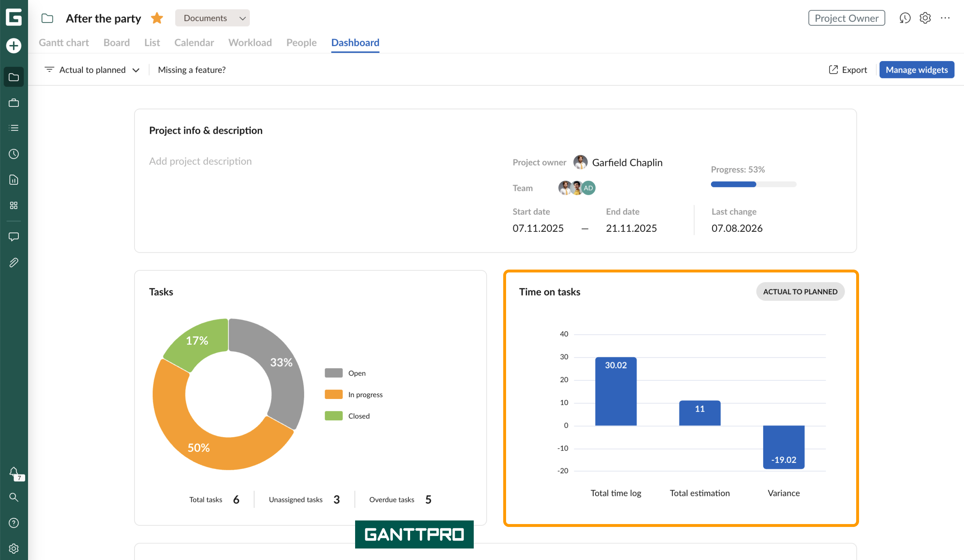Open the projects folder icon in sidebar
This screenshot has width=964, height=560.
(x=14, y=77)
